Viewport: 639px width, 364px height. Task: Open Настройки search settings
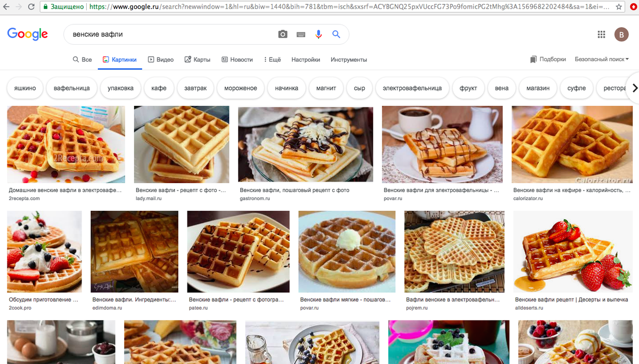coord(306,60)
